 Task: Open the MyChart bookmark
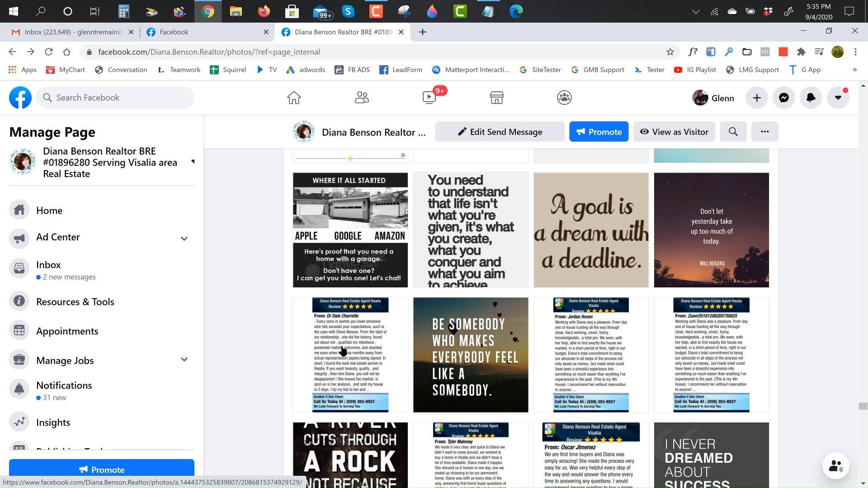click(66, 70)
